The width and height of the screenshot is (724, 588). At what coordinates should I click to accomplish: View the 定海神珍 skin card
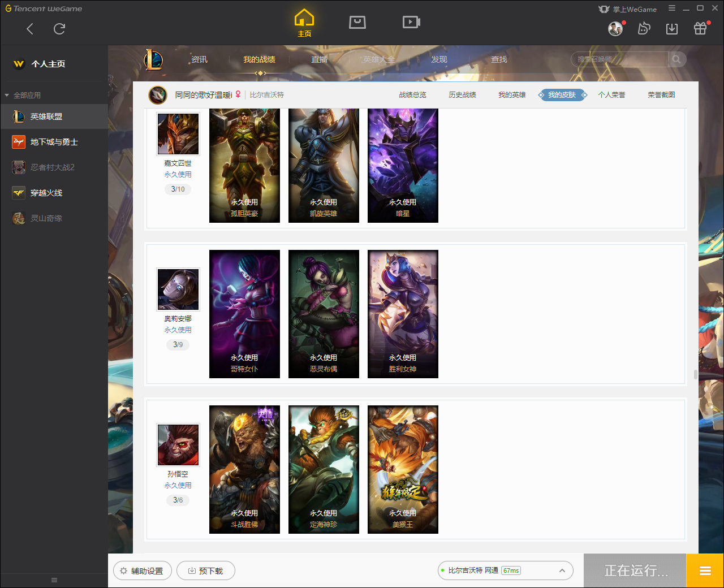tap(324, 469)
